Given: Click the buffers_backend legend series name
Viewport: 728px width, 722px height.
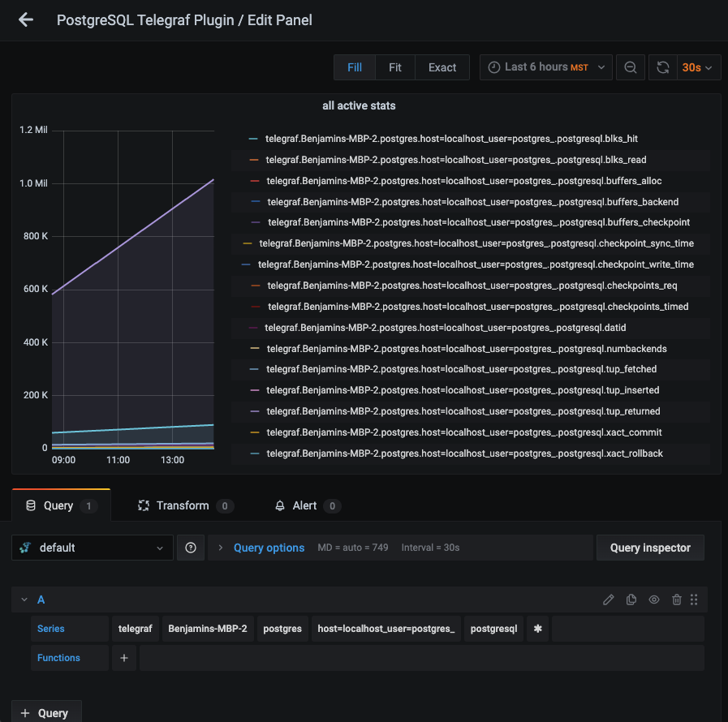Looking at the screenshot, I should pyautogui.click(x=472, y=202).
